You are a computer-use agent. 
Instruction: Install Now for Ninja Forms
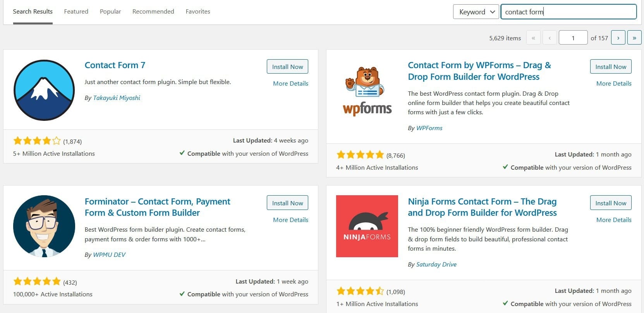click(611, 203)
